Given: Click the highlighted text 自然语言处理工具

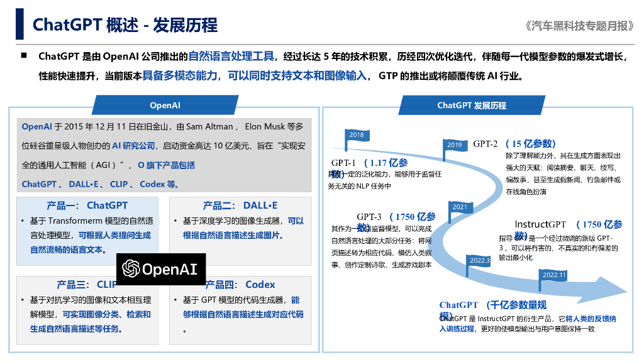Looking at the screenshot, I should [x=231, y=56].
